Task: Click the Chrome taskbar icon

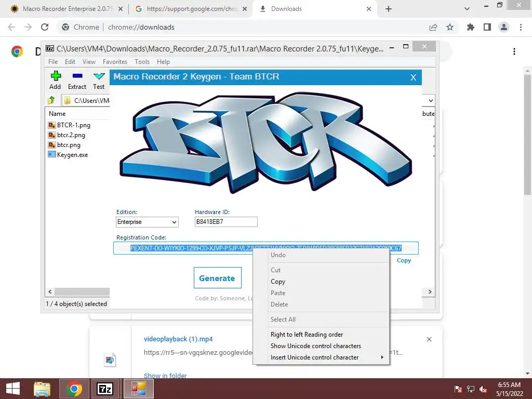Action: [74, 389]
